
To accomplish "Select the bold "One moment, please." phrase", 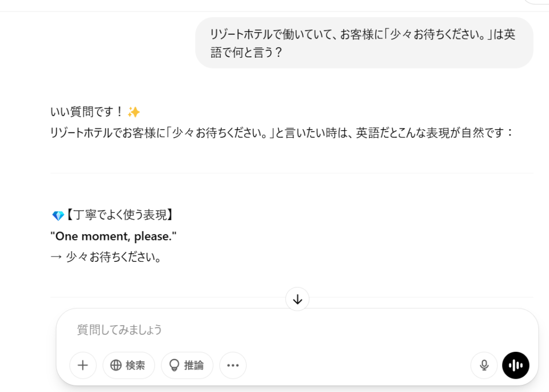I will tap(114, 236).
